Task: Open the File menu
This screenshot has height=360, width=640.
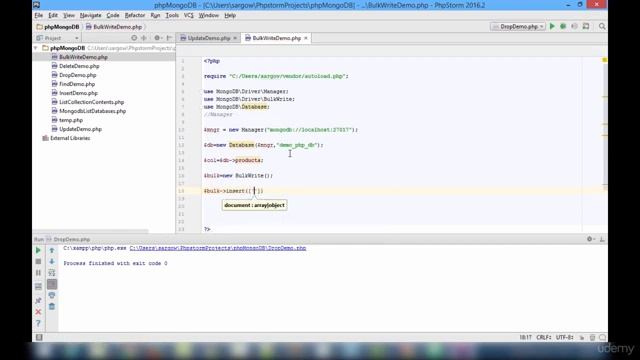Action: click(39, 16)
